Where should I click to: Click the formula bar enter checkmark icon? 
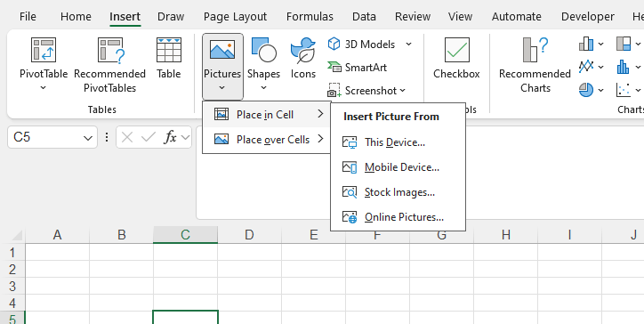pos(148,137)
